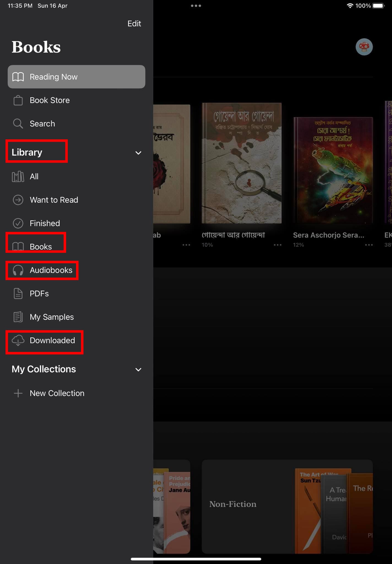Open the PDFs category
This screenshot has height=564, width=392.
pos(76,294)
